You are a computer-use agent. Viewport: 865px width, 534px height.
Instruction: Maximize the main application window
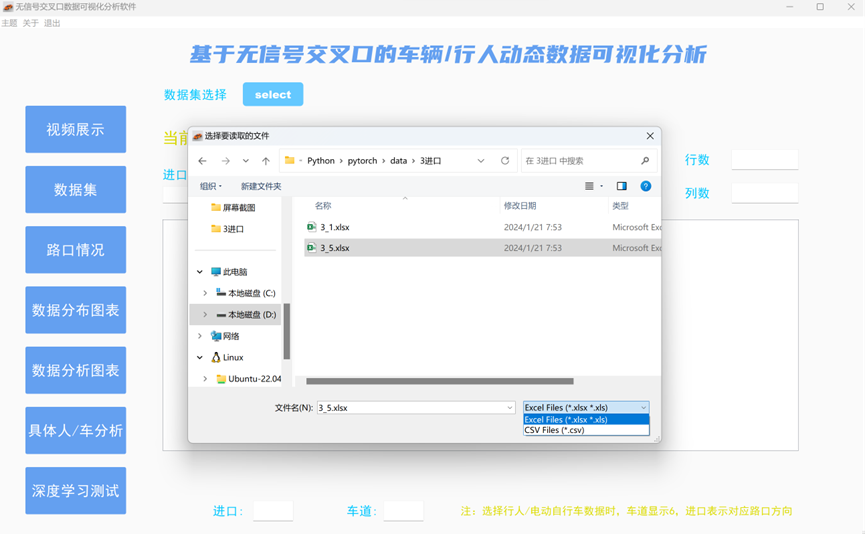pyautogui.click(x=820, y=7)
